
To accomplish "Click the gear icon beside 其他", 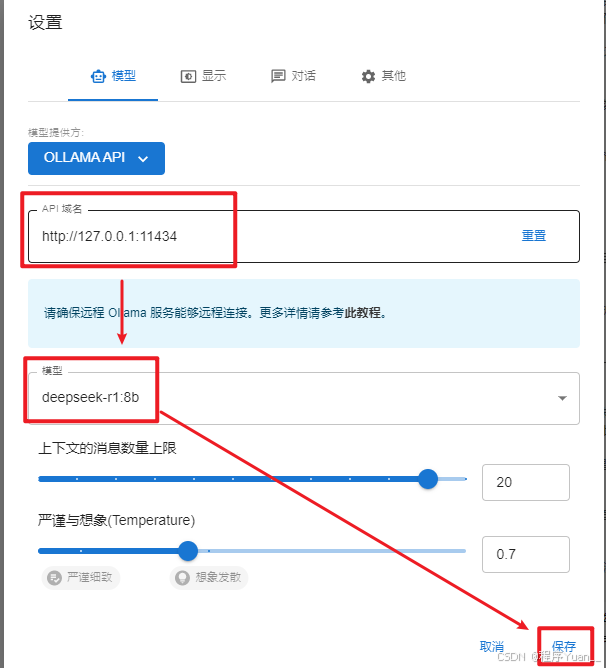I will tap(368, 77).
